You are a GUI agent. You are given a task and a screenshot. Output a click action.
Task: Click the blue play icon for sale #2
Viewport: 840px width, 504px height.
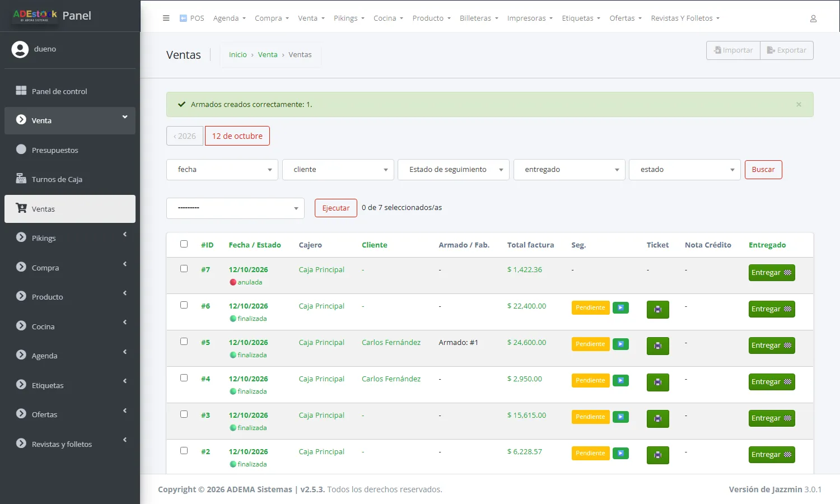[620, 453]
